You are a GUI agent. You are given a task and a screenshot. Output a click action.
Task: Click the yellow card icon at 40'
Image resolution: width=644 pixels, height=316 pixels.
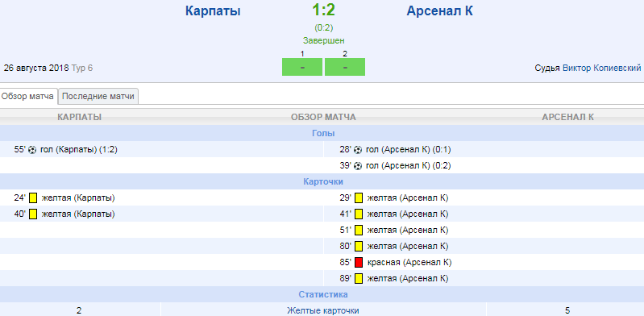click(x=33, y=214)
